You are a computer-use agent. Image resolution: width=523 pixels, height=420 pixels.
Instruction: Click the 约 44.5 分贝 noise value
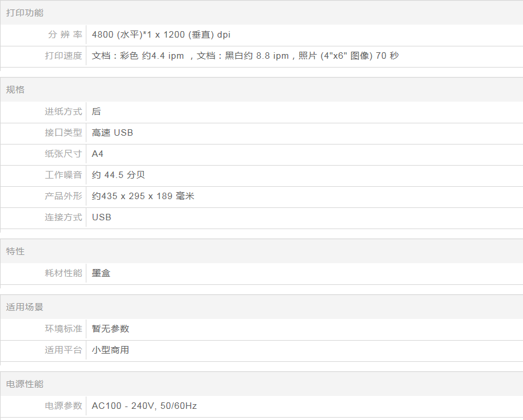coord(118,175)
